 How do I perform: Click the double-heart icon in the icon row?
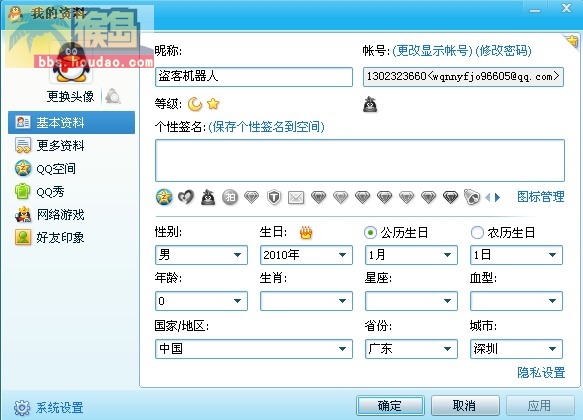point(186,197)
